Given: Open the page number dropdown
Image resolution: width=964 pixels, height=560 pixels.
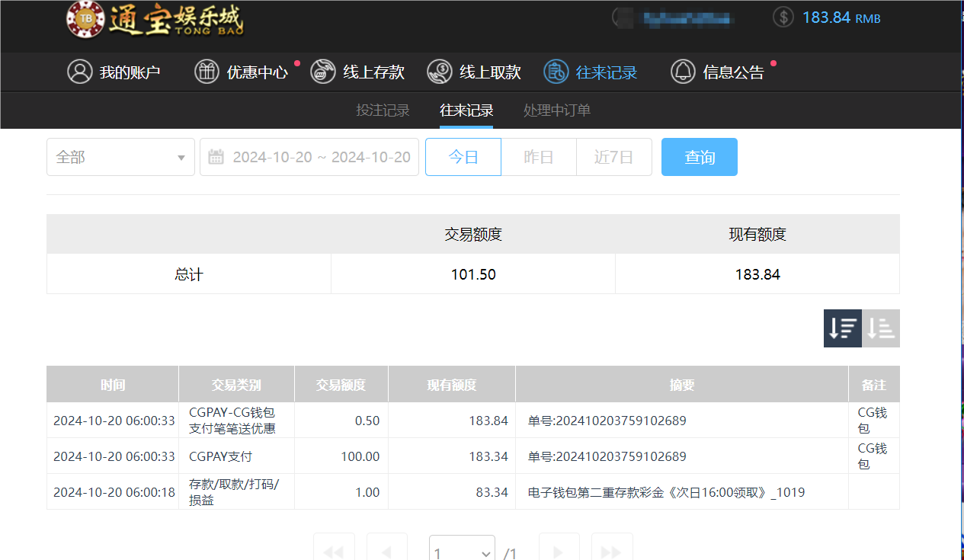Looking at the screenshot, I should coord(461,549).
